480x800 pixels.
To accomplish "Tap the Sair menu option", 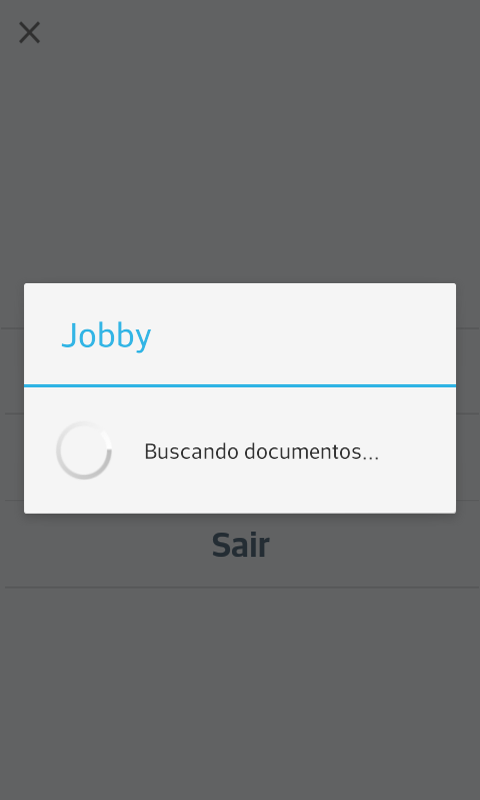I will [x=240, y=545].
